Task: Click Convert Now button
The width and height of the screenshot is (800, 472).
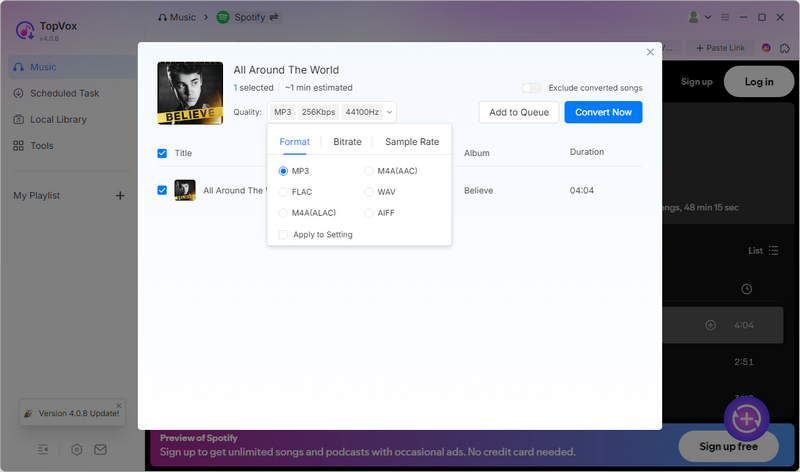Action: tap(603, 112)
